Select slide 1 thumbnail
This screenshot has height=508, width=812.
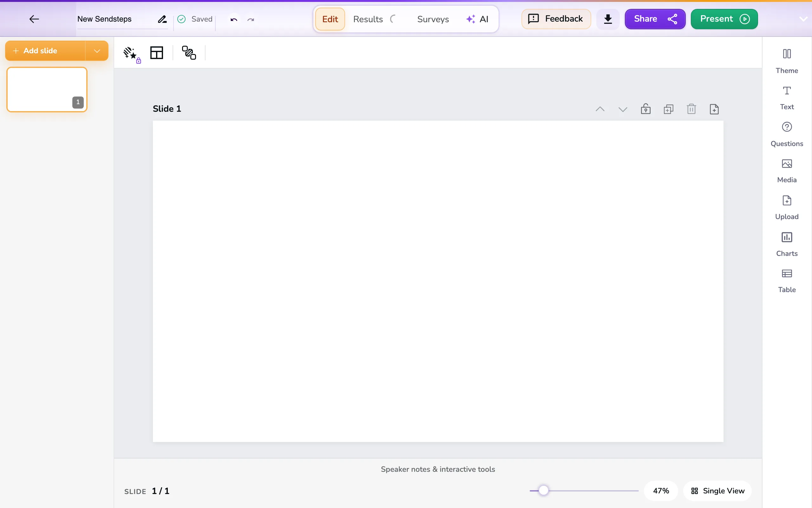(x=47, y=89)
